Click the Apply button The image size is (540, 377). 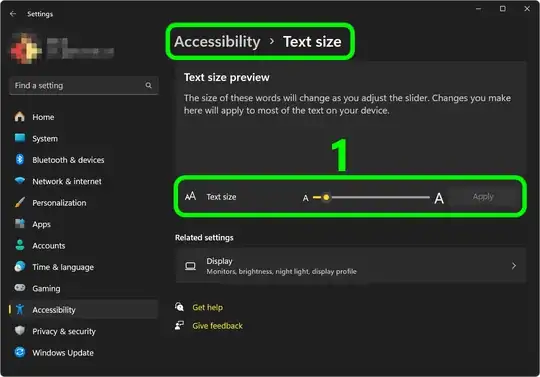pyautogui.click(x=483, y=197)
